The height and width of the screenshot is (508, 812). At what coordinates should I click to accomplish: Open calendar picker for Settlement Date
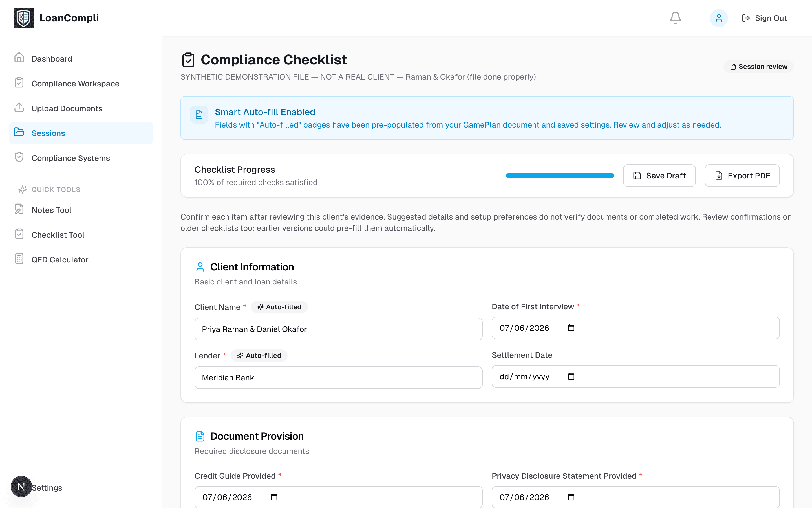click(571, 376)
